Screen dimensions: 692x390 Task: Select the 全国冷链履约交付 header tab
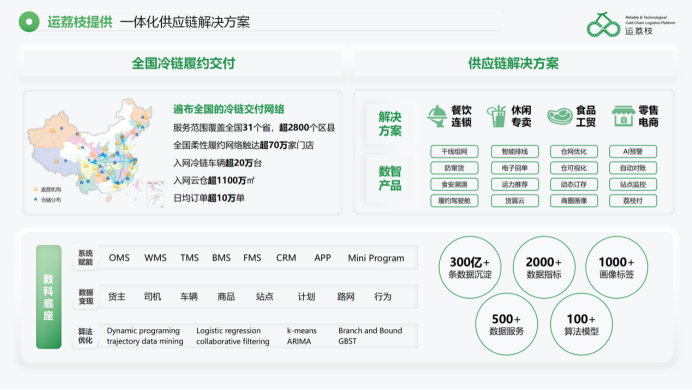[x=183, y=64]
